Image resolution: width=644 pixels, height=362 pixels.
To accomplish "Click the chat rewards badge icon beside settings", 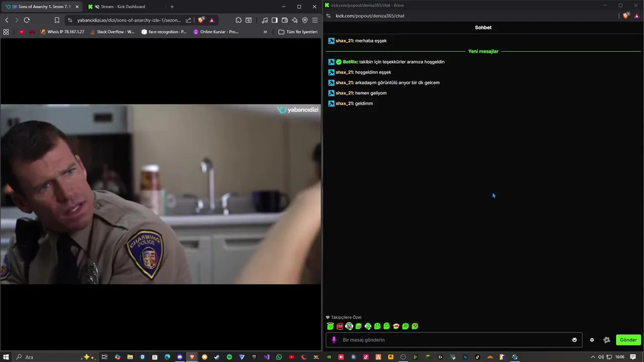I will (x=607, y=340).
